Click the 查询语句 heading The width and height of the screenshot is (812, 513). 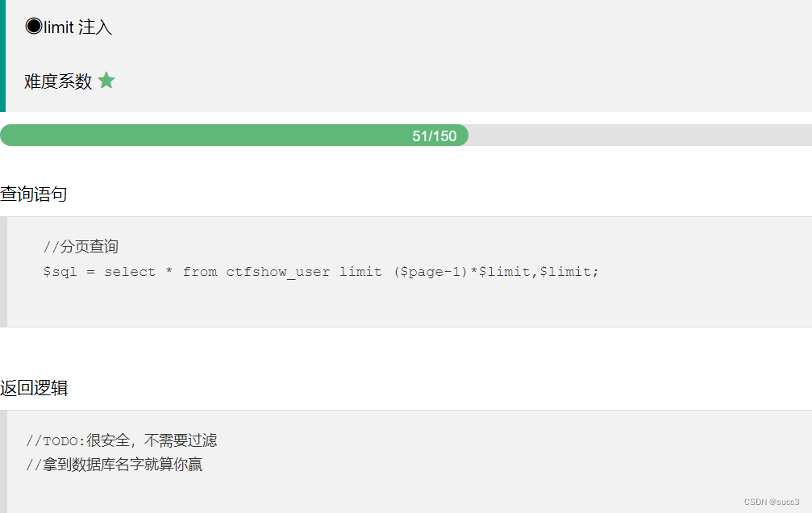tap(34, 194)
